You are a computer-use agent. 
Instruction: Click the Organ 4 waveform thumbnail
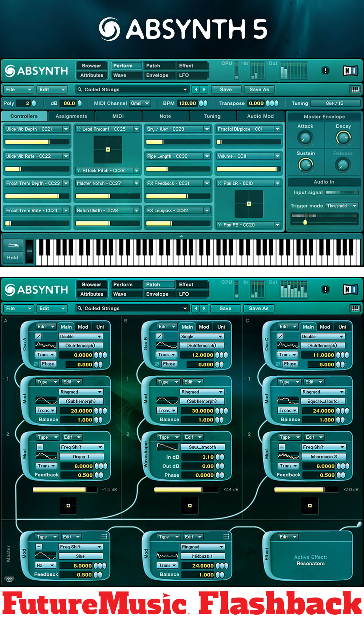[x=47, y=456]
